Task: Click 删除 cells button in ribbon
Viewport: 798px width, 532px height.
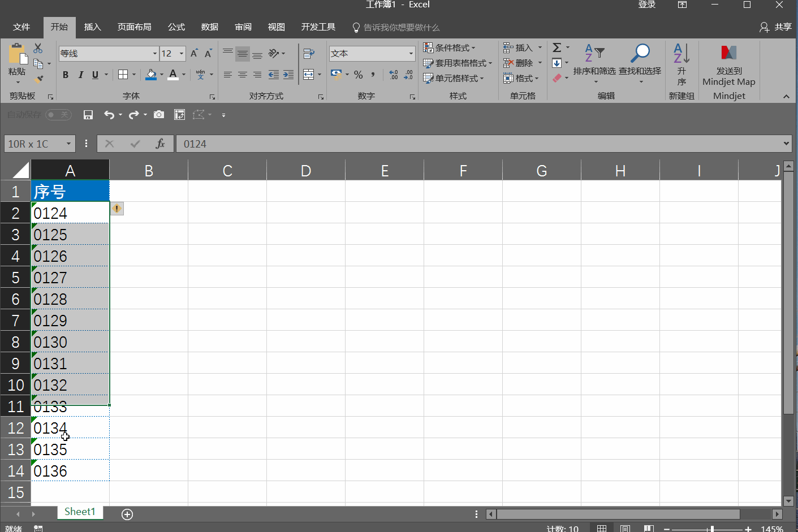Action: (x=519, y=63)
